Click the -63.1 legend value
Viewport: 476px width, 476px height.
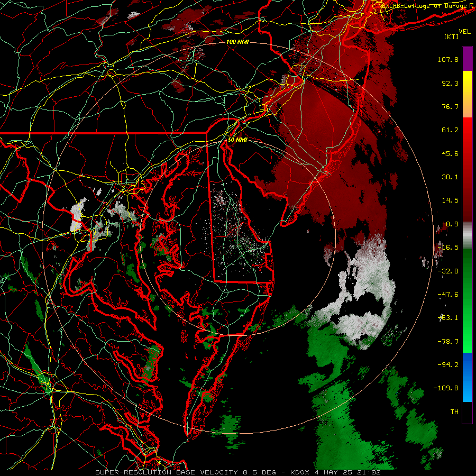448,318
